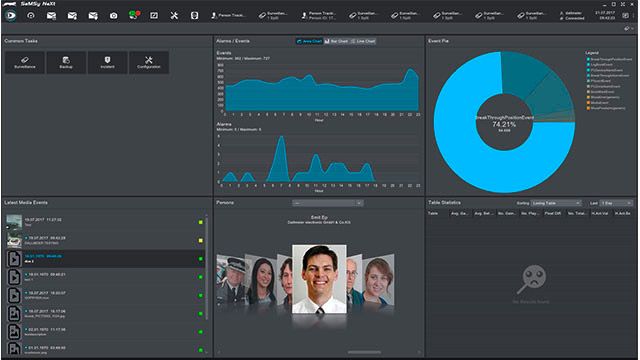Click the Table column header in Table Statistics
The height and width of the screenshot is (360, 640).
(433, 213)
